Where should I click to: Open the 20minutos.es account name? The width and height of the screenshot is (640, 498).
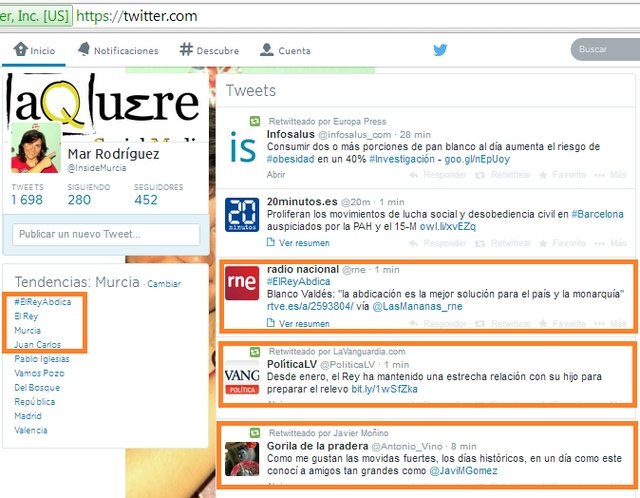tap(302, 202)
